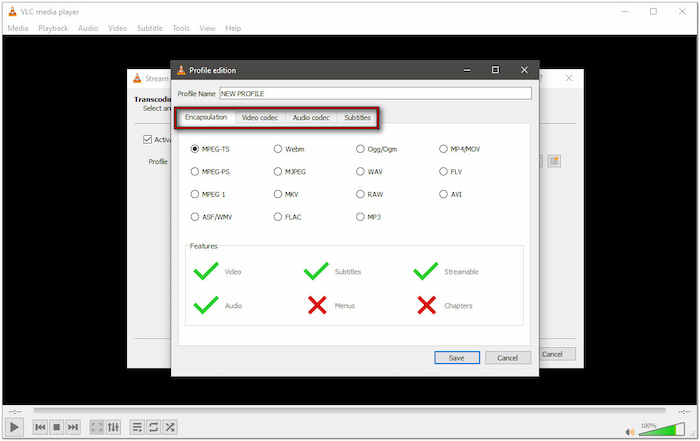Open the View menu

(x=207, y=28)
